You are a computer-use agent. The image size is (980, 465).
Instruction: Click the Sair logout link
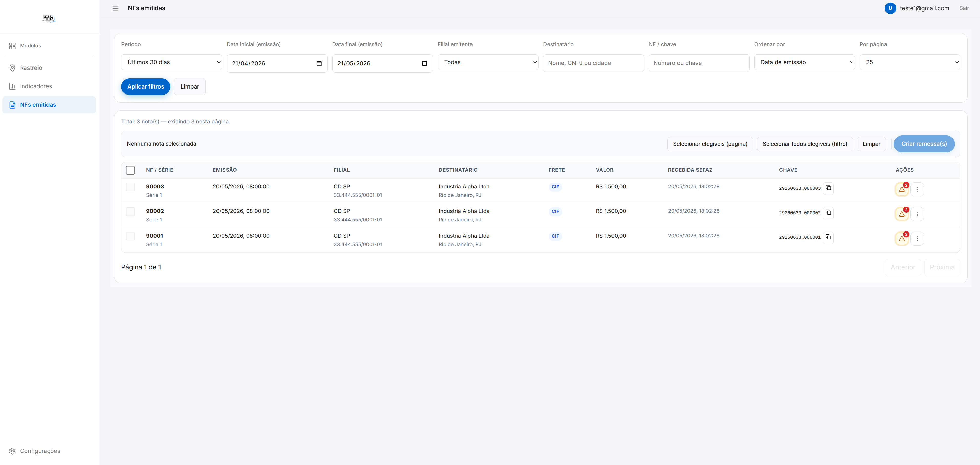(964, 8)
